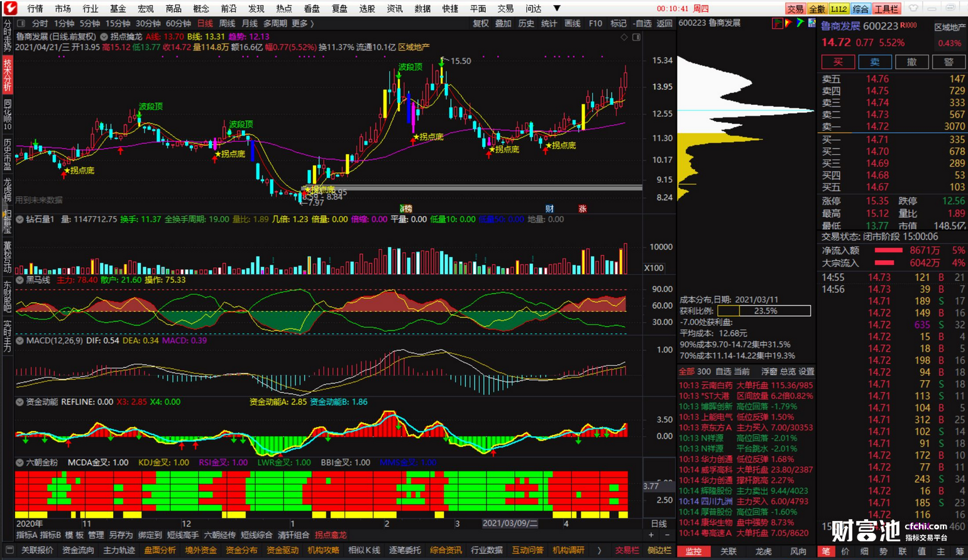The width and height of the screenshot is (968, 560).
Task: Click the 返回 back button
Action: click(x=664, y=23)
